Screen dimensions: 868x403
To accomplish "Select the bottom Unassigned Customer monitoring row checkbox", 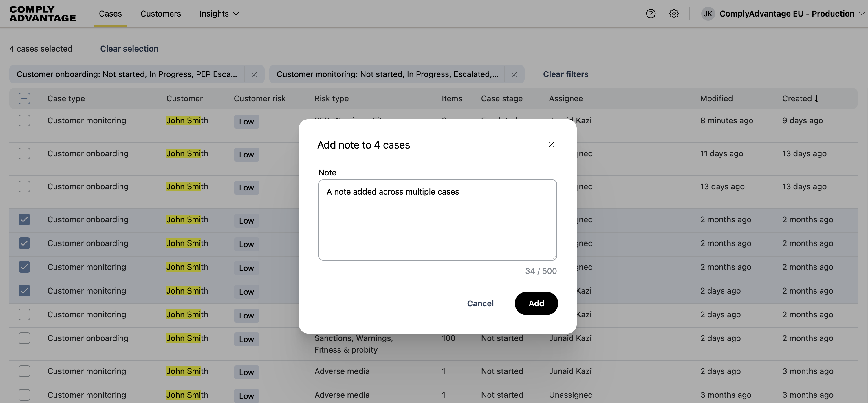I will coord(24,395).
